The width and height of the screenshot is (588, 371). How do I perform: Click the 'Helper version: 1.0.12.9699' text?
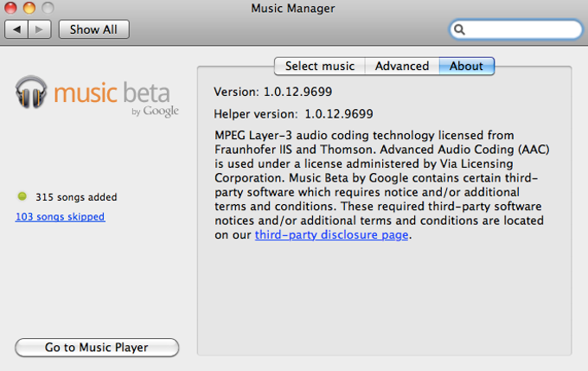coord(293,114)
